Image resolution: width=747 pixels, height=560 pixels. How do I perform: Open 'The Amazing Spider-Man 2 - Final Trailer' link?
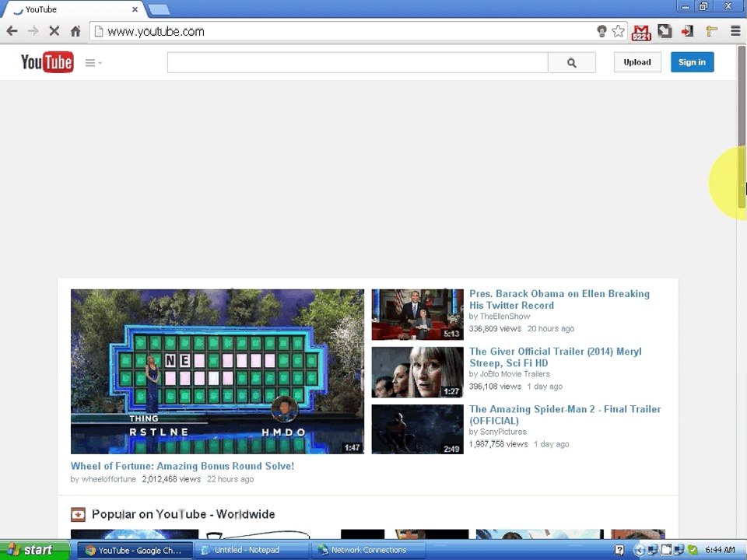[x=565, y=415]
